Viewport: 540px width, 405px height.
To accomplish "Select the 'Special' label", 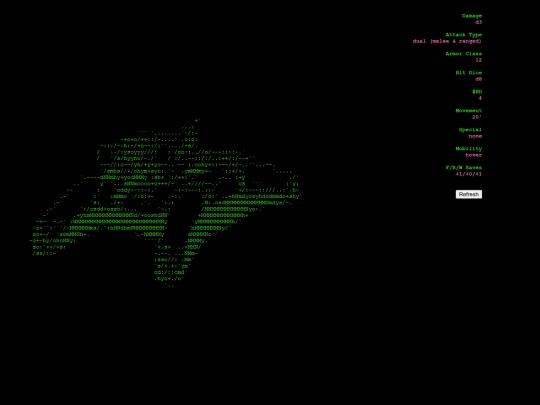I will [x=470, y=129].
